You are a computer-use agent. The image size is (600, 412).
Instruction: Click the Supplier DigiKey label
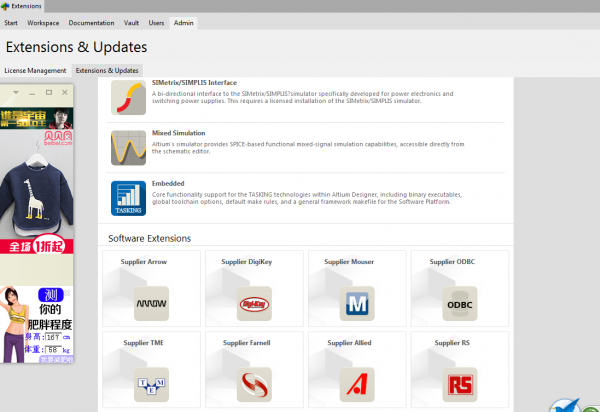point(247,262)
